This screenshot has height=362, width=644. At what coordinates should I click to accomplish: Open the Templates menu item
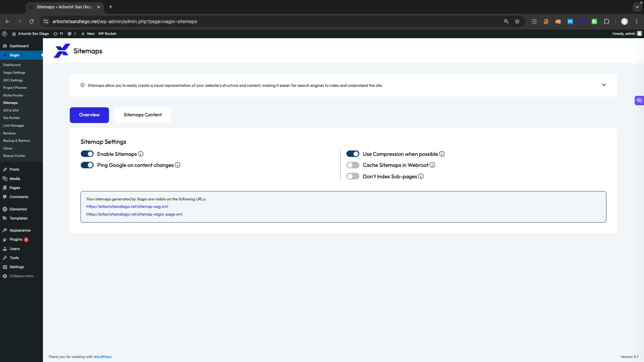(18, 219)
